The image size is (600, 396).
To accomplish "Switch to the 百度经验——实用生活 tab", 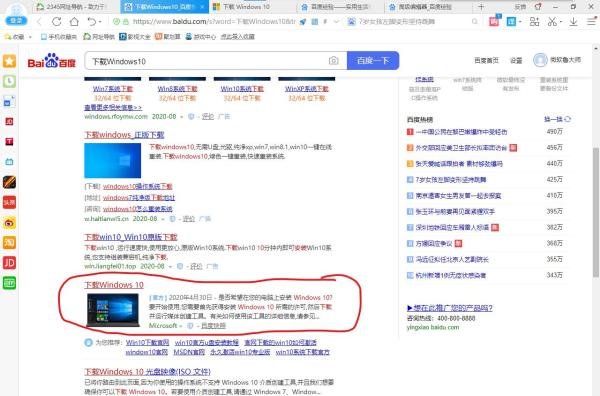I will click(340, 7).
